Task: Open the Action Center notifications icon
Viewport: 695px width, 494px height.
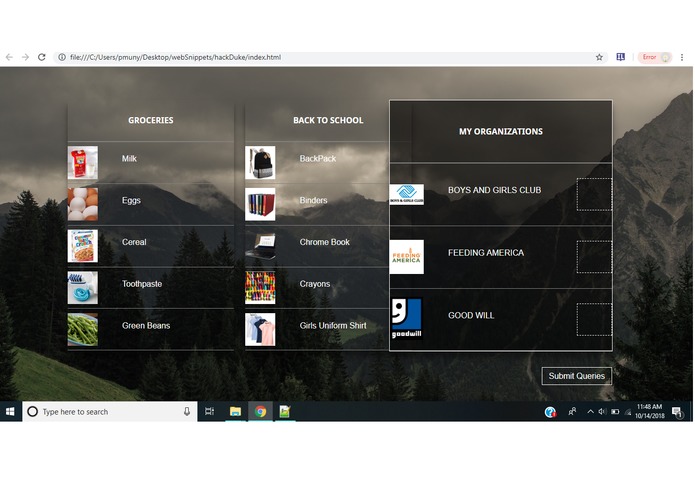Action: [677, 412]
